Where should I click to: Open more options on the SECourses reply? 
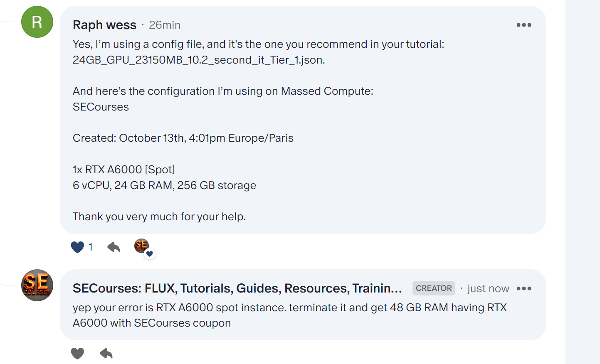tap(523, 288)
